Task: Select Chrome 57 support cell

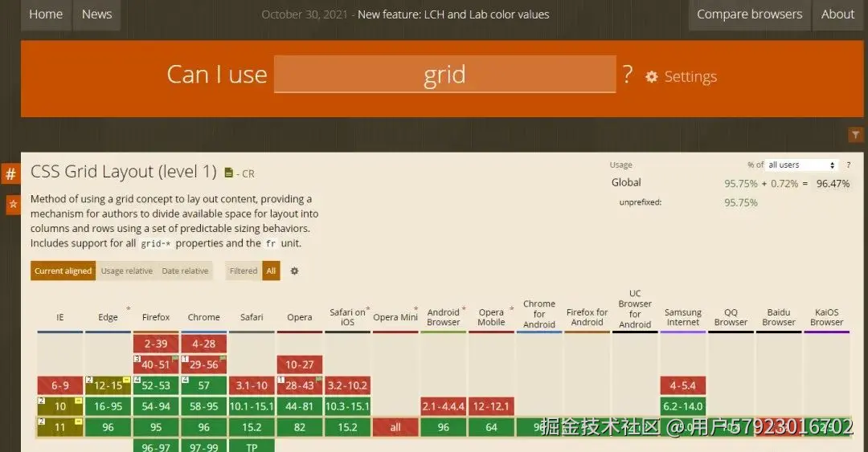Action: pyautogui.click(x=203, y=385)
